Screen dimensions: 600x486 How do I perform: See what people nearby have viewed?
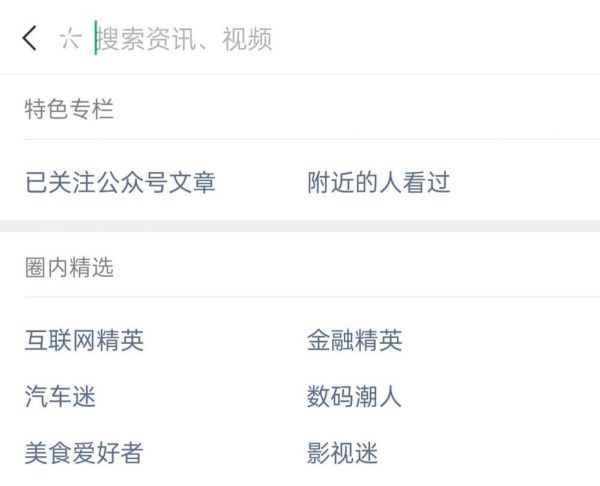coord(379,183)
